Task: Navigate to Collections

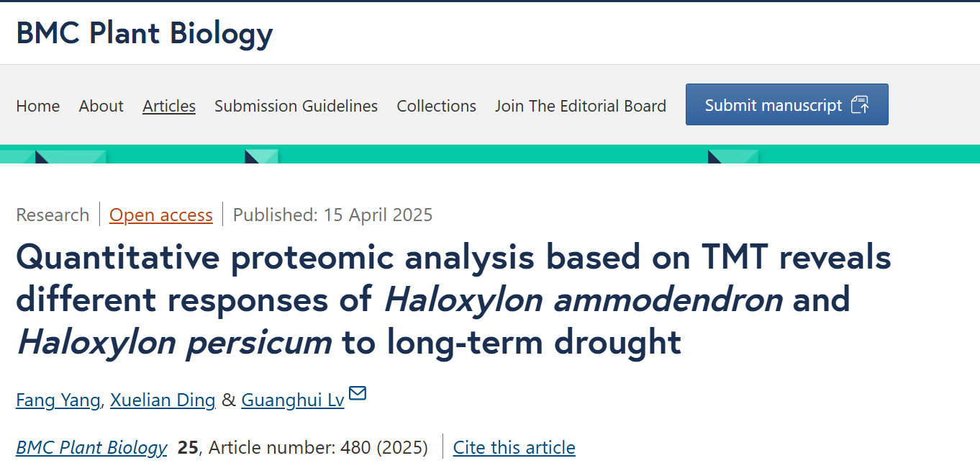Action: pyautogui.click(x=436, y=106)
